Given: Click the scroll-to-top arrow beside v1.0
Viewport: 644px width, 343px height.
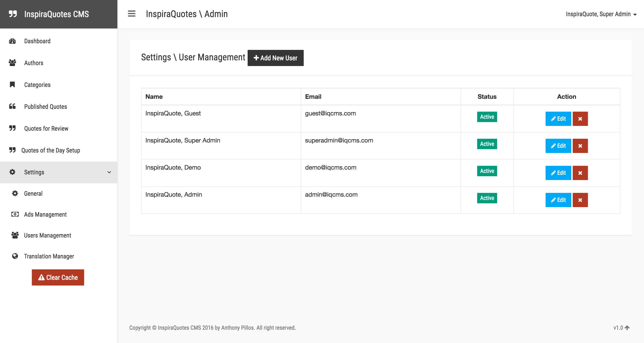Looking at the screenshot, I should tap(627, 328).
